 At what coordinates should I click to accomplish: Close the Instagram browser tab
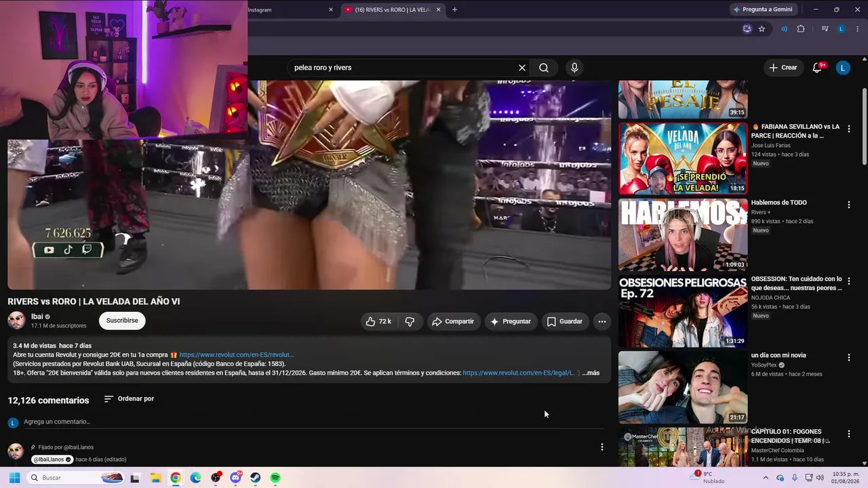point(331,9)
